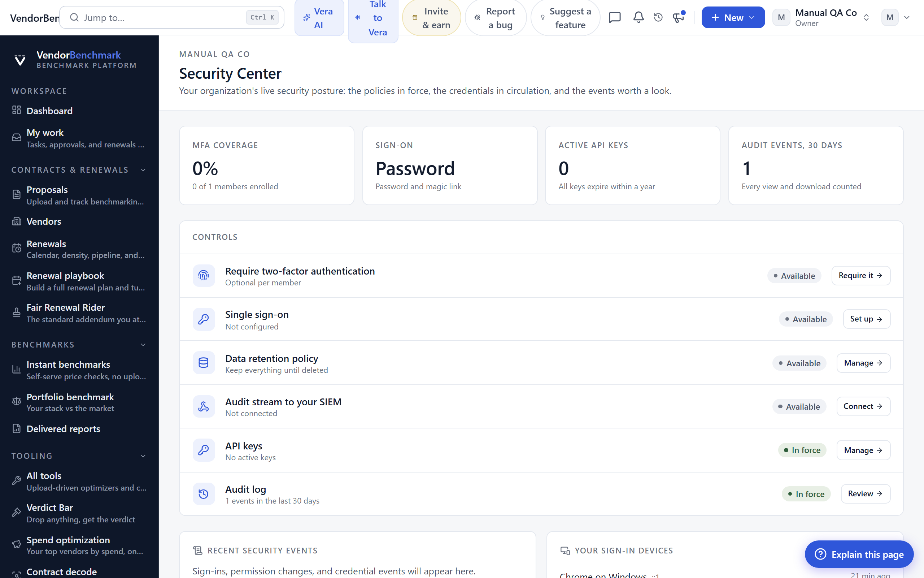Go to My work in sidebar
The image size is (924, 578).
79,138
